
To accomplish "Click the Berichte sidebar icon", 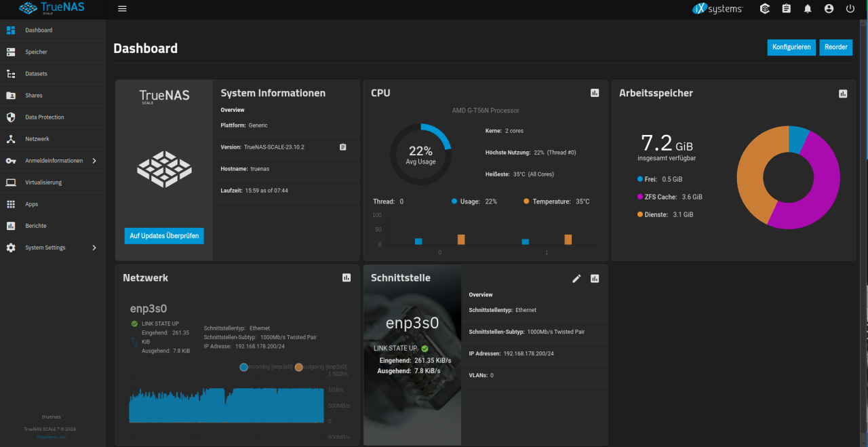I will 11,226.
